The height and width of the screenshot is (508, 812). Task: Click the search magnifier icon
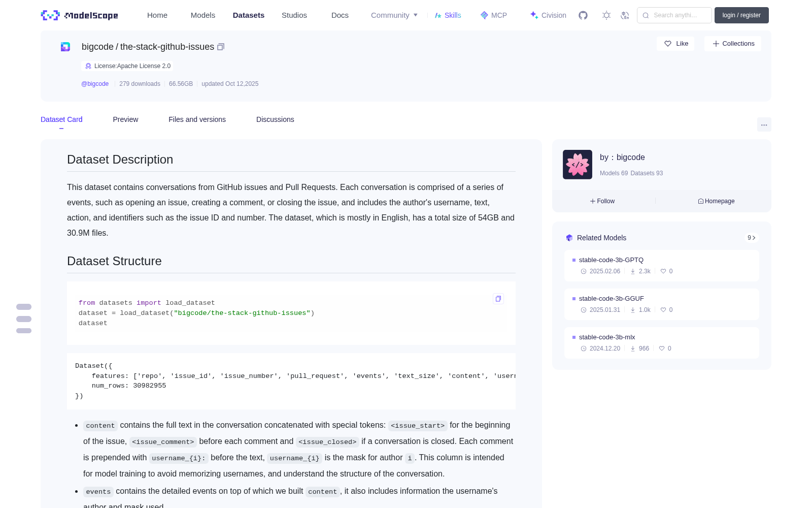[x=646, y=15]
